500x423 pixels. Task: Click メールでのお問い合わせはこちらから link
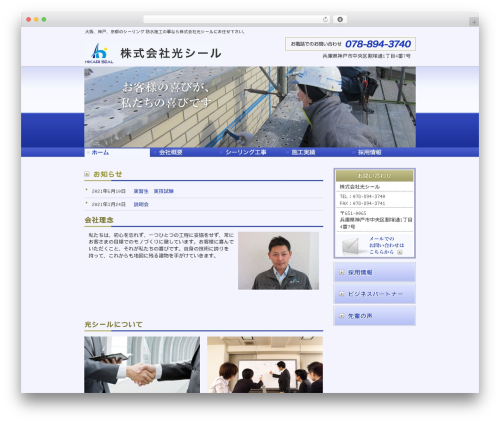[x=386, y=245]
